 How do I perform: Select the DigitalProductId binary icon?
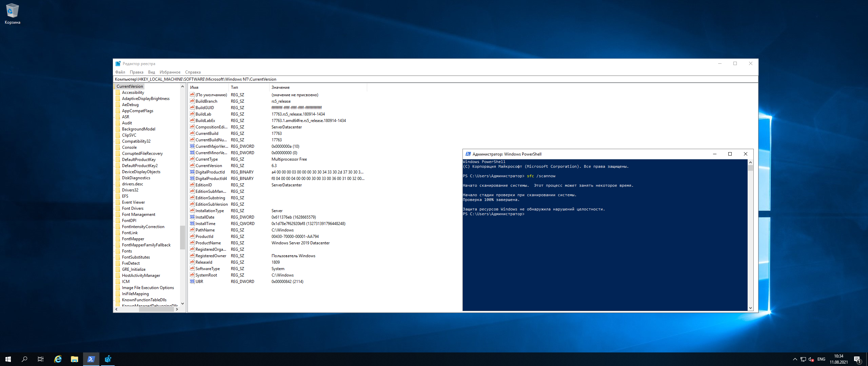[192, 172]
